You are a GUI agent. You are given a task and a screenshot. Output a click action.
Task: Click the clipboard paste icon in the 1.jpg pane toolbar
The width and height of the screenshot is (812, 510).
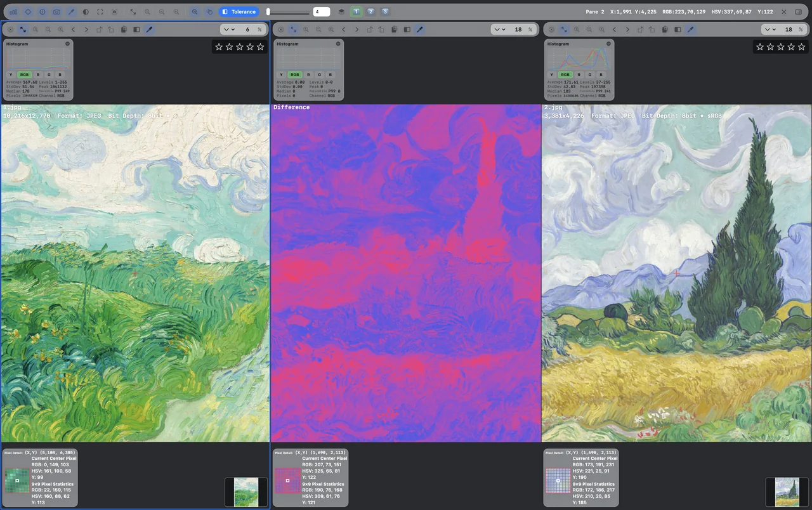tap(124, 30)
